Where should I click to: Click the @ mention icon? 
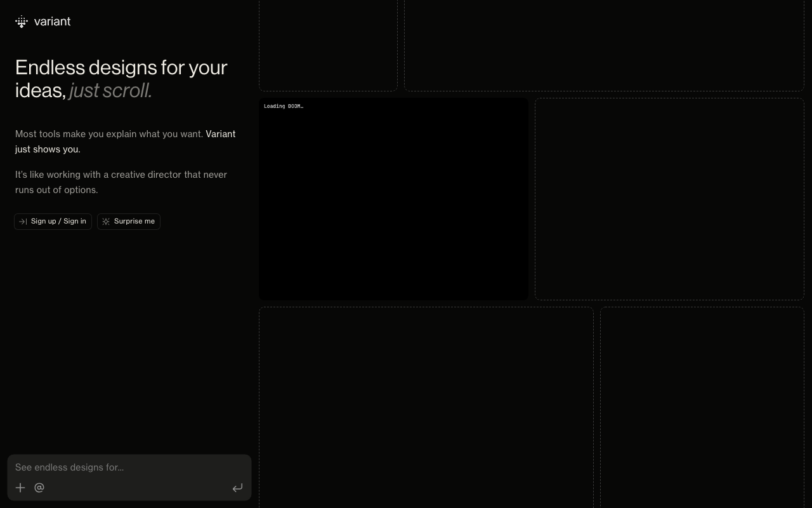pyautogui.click(x=39, y=488)
